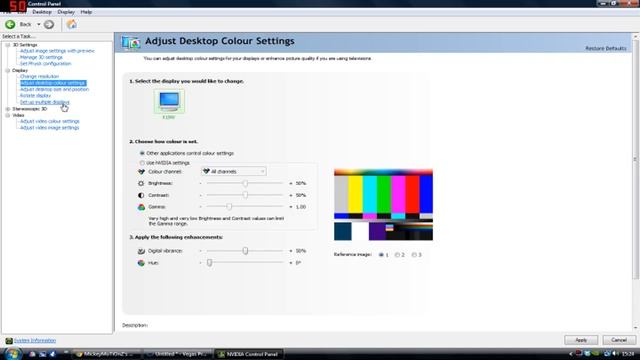Click Restore Defaults link

[606, 49]
